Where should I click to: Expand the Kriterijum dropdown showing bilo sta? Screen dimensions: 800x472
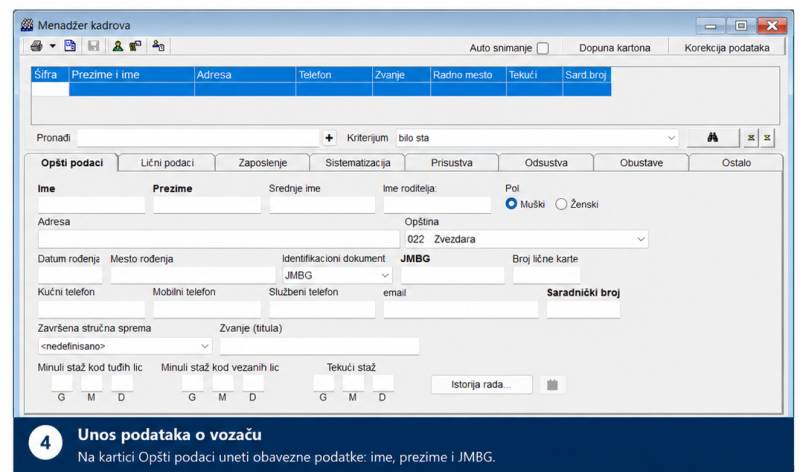(671, 138)
